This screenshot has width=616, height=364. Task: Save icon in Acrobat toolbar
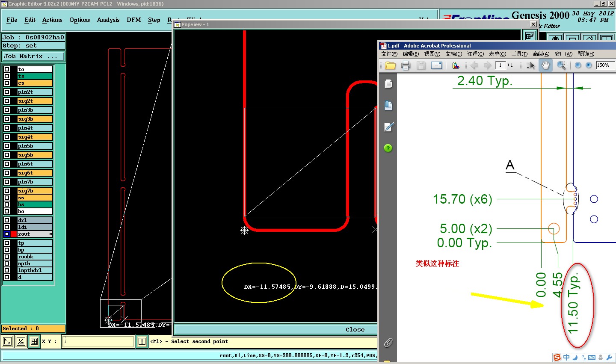tap(421, 65)
